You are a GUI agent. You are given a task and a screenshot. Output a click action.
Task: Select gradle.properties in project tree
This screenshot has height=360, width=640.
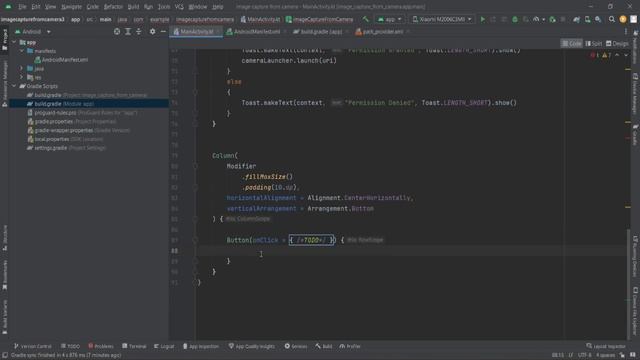click(71, 122)
